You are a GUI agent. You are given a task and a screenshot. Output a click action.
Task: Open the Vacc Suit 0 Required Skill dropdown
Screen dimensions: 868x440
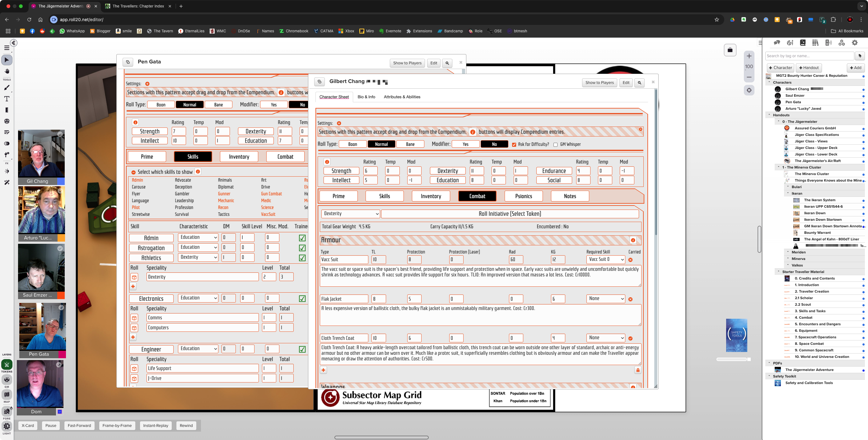coord(605,259)
